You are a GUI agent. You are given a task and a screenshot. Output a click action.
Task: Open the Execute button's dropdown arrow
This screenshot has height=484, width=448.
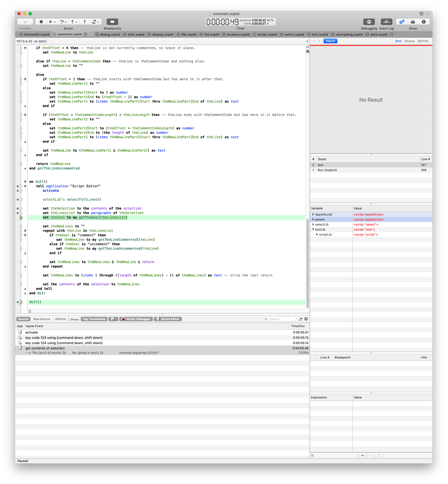pyautogui.click(x=55, y=22)
